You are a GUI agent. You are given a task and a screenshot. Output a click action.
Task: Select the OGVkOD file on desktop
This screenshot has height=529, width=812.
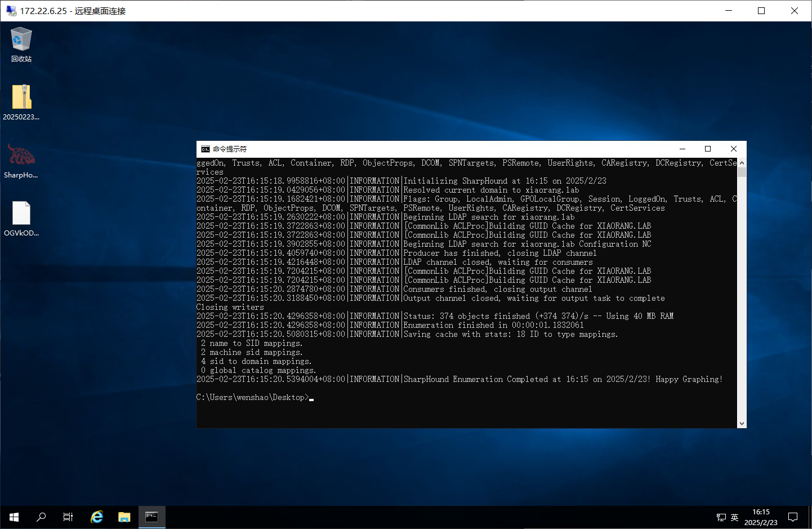[x=21, y=219]
